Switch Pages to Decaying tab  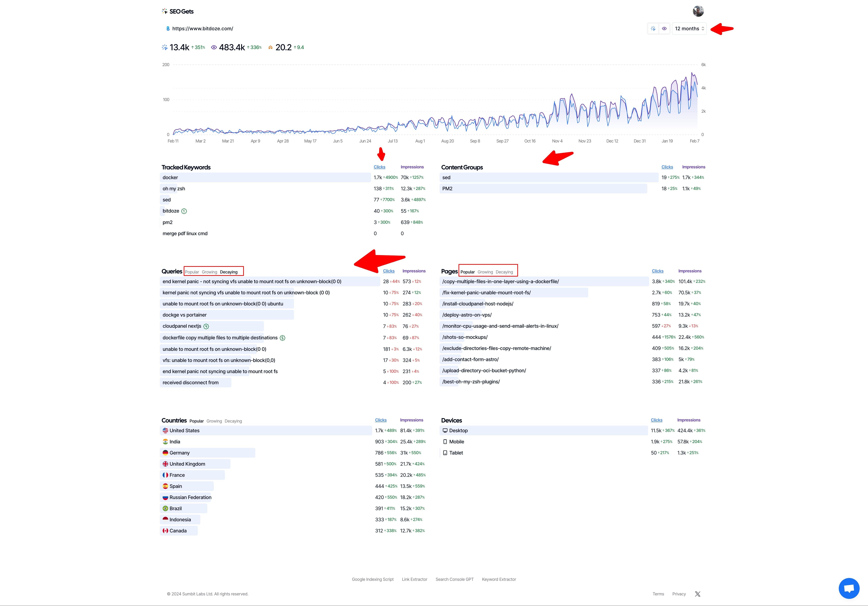pos(504,272)
